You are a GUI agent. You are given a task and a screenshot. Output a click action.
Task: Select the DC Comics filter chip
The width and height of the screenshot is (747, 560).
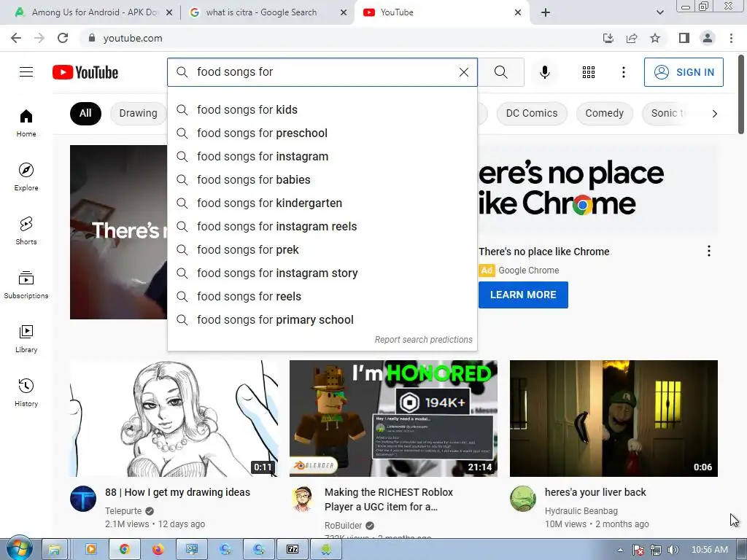point(532,113)
